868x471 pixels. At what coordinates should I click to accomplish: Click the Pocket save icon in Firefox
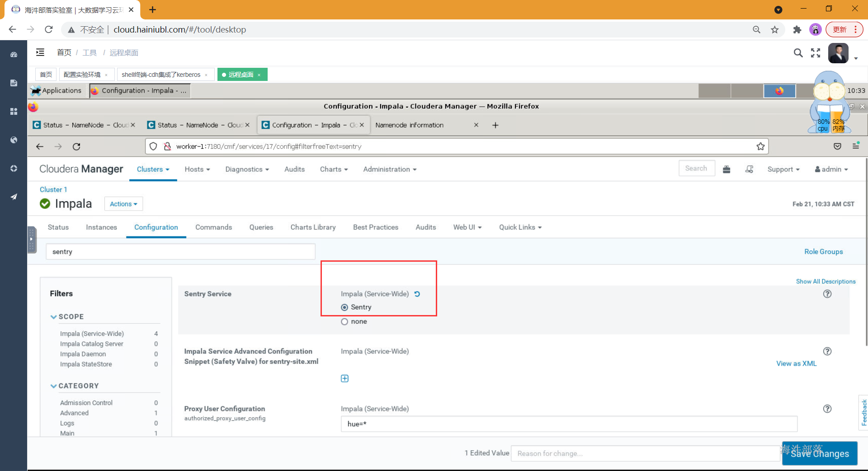click(837, 146)
